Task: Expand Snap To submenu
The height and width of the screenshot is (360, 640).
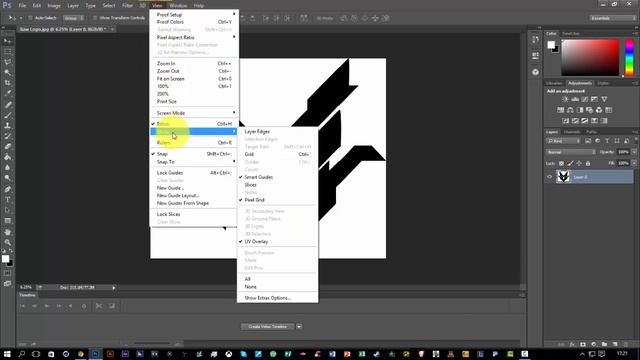Action: pyautogui.click(x=194, y=162)
